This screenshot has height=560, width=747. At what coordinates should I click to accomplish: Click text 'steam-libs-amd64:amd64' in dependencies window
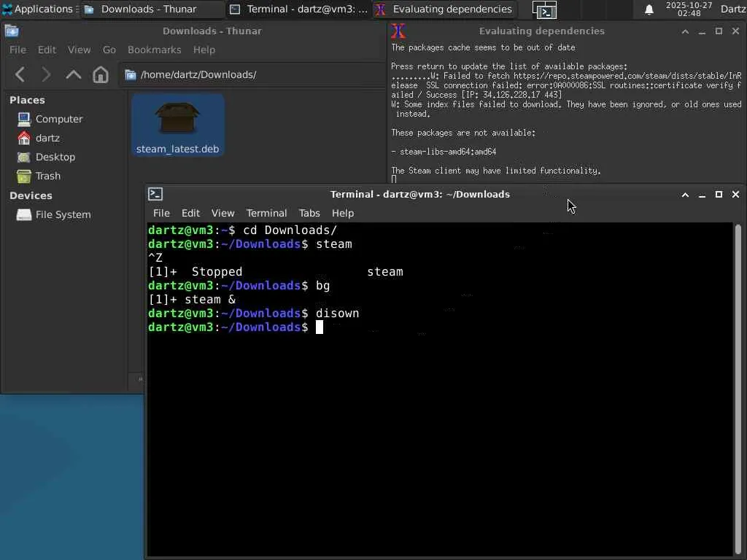point(448,152)
